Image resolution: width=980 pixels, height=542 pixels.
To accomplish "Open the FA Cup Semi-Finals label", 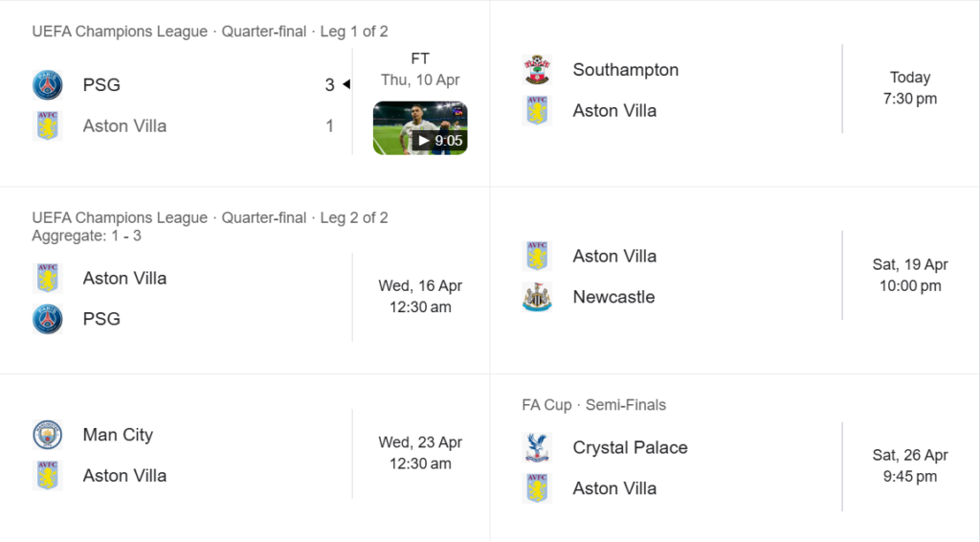I will (x=593, y=405).
